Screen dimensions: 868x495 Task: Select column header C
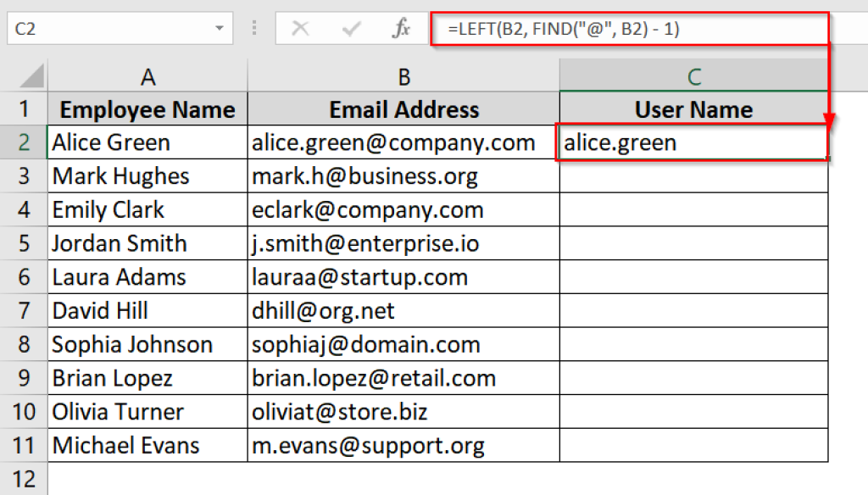coord(693,75)
